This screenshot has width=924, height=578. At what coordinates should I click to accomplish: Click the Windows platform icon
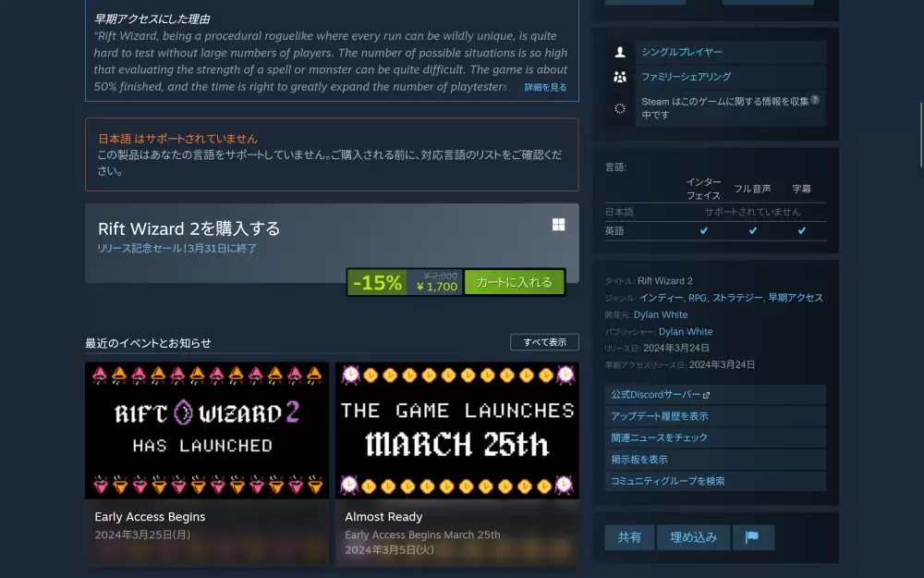(558, 225)
